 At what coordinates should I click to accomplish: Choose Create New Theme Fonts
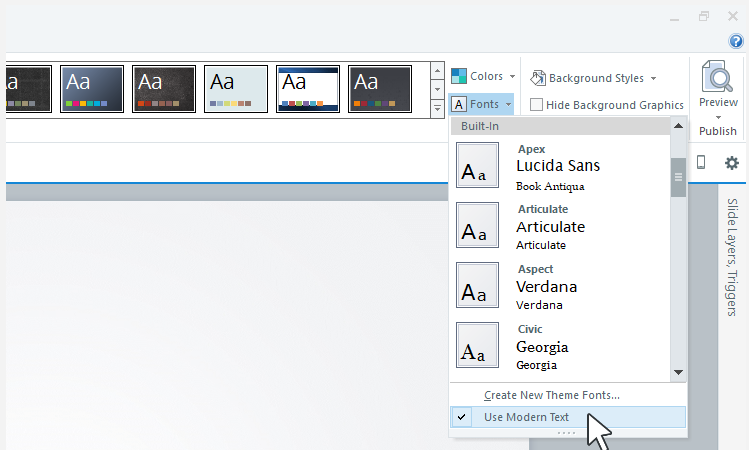point(551,395)
